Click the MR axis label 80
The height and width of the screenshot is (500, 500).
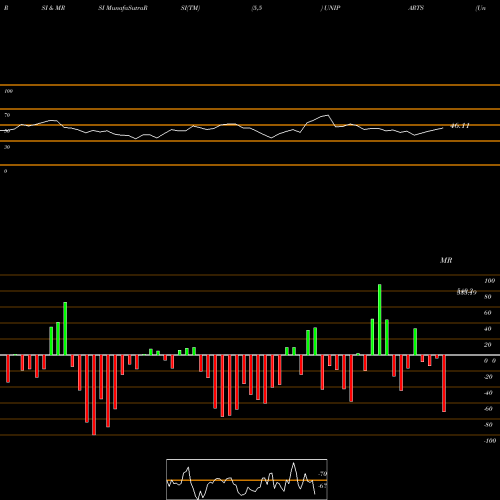click(488, 297)
